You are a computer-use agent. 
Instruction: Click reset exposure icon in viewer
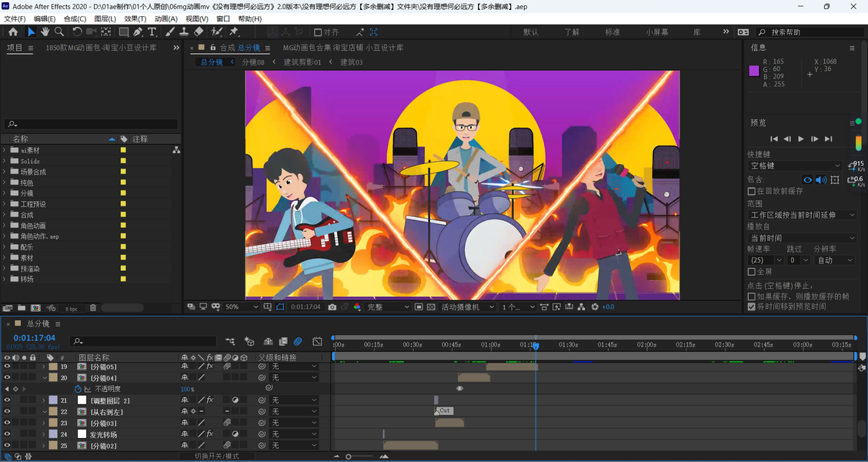(x=595, y=307)
